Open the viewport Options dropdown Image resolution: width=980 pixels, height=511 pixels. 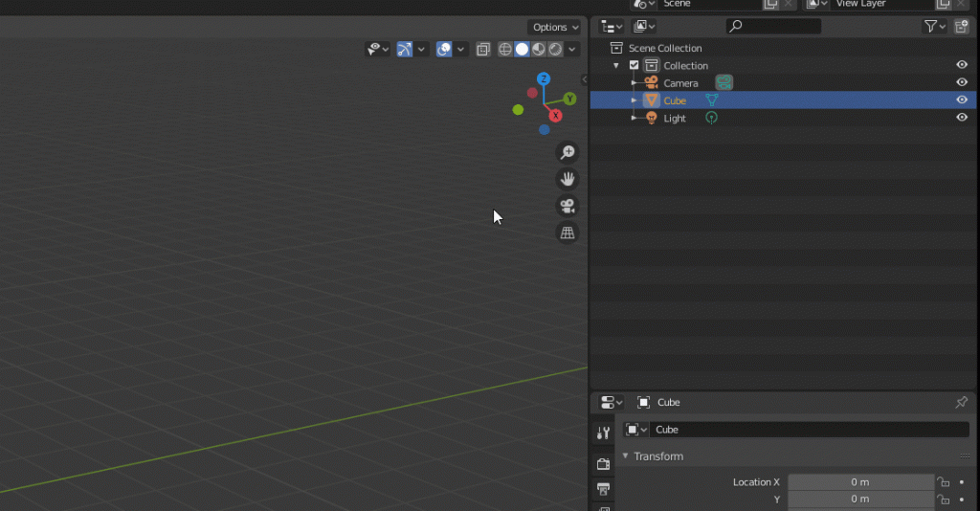tap(555, 27)
